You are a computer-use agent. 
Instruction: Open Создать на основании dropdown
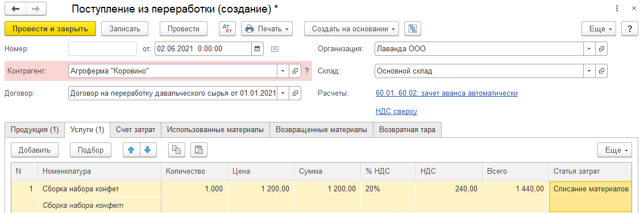pyautogui.click(x=352, y=29)
